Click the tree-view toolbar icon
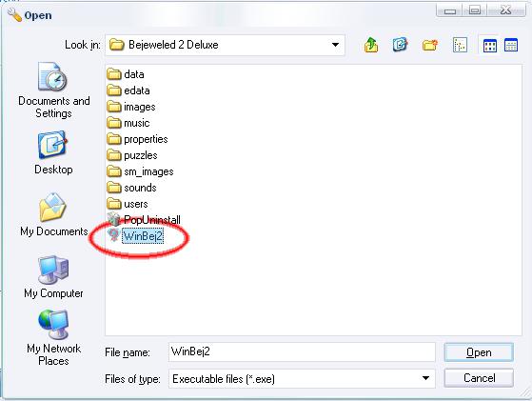Image resolution: width=532 pixels, height=401 pixels. [x=460, y=45]
